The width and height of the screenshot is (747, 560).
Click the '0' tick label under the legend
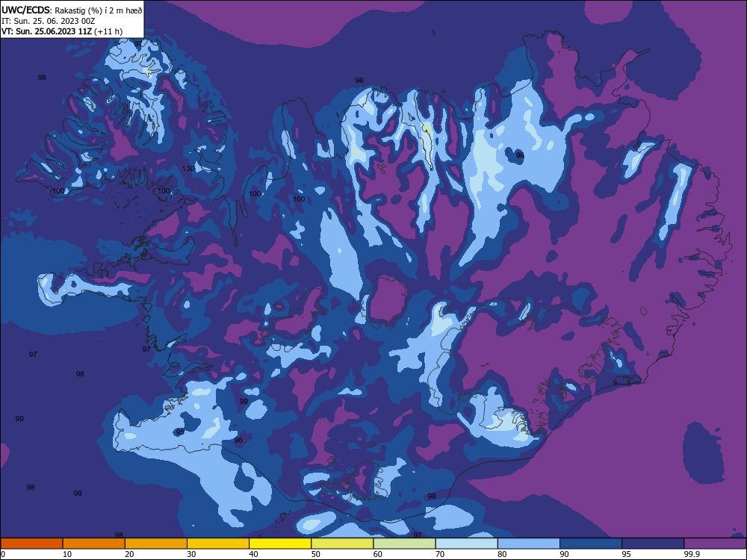(x=3, y=554)
